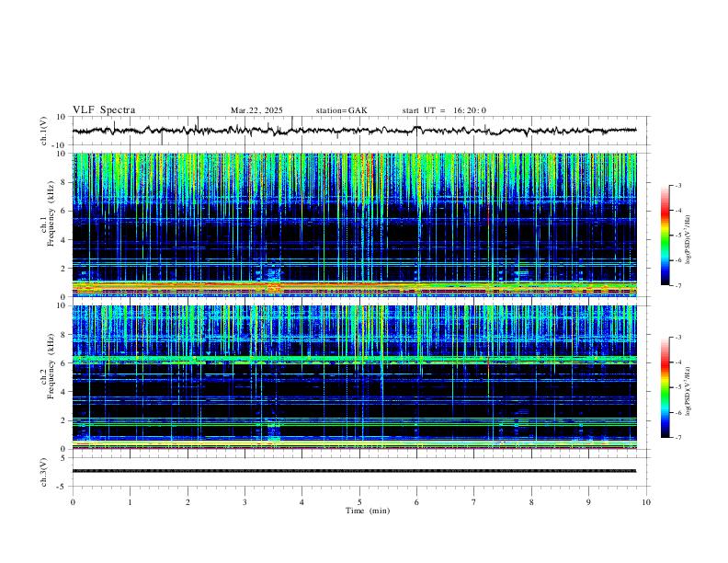This screenshot has width=728, height=563.
Task: Click the "VLF Spectra" title text
Action: [x=104, y=110]
